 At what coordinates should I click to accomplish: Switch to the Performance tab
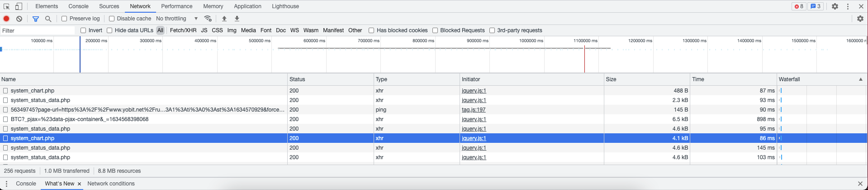point(176,6)
